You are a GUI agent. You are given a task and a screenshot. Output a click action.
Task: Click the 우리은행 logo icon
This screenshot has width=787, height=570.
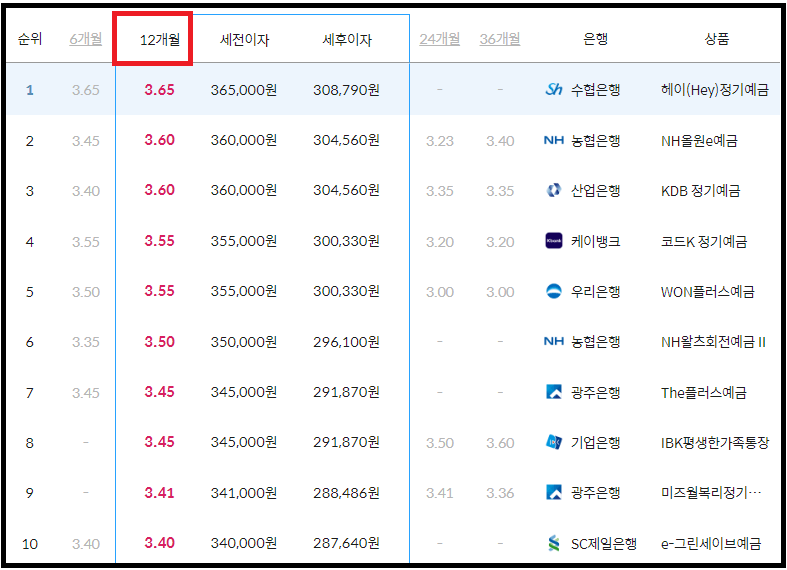554,291
